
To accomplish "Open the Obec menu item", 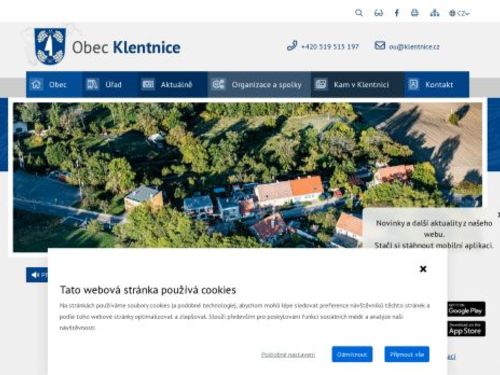I will click(54, 84).
